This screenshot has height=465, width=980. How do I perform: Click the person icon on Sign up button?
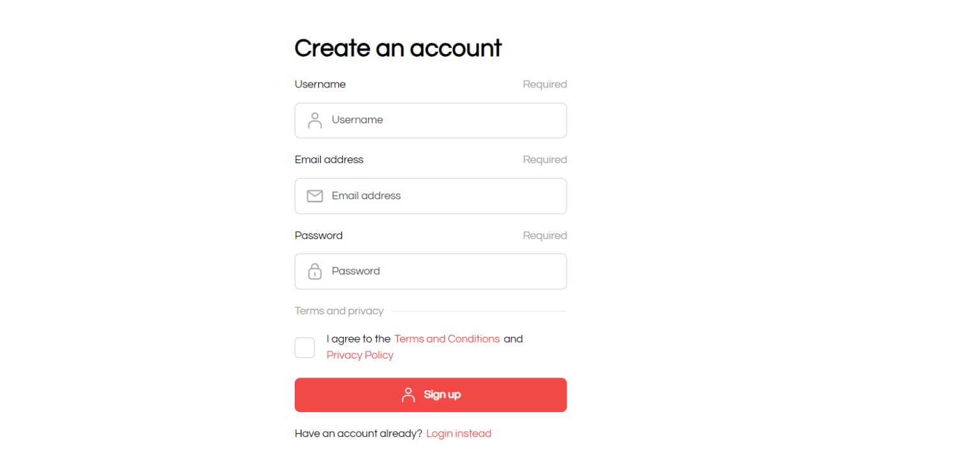408,395
